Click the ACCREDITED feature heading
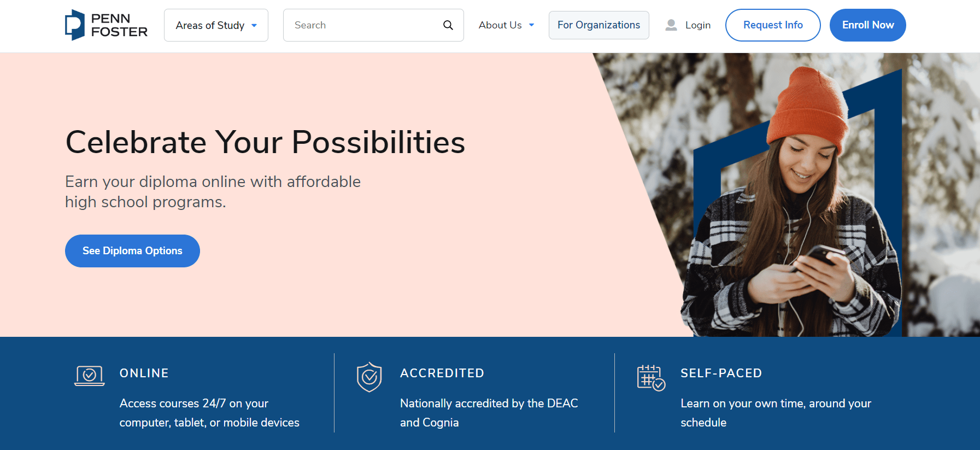The height and width of the screenshot is (450, 980). [442, 373]
